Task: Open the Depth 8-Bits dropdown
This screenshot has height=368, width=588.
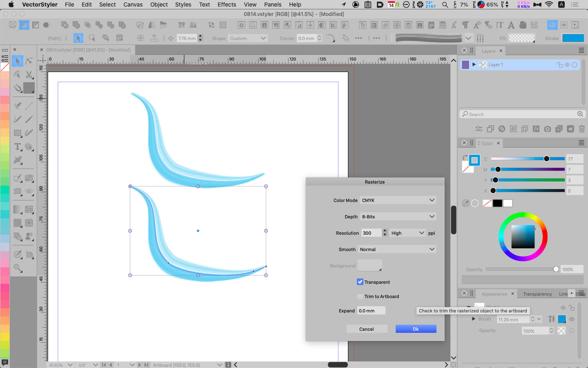Action: click(x=398, y=217)
